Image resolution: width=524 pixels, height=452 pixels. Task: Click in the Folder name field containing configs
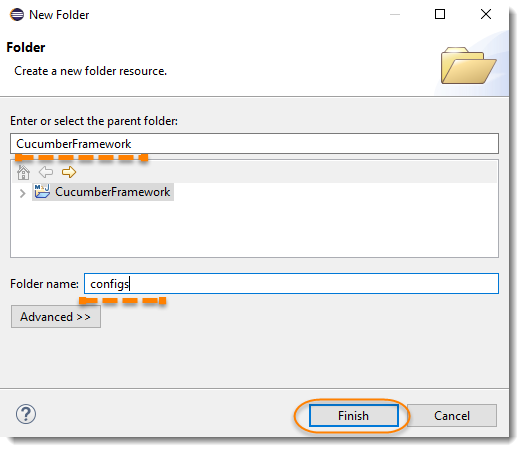(x=291, y=284)
